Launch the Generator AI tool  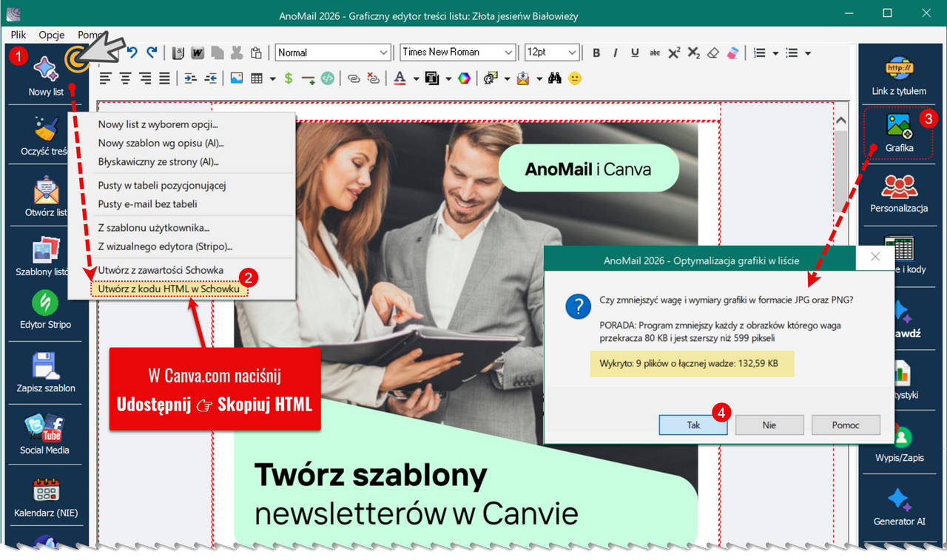899,506
